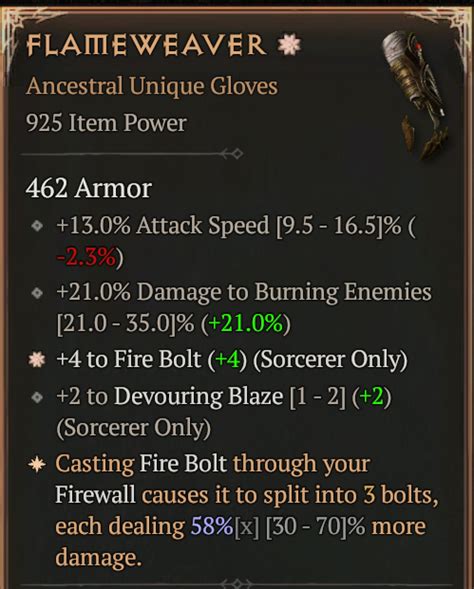Click the star bullet next to Fire Bolt affix
Viewport: 474px width, 589px height.
pyautogui.click(x=37, y=359)
